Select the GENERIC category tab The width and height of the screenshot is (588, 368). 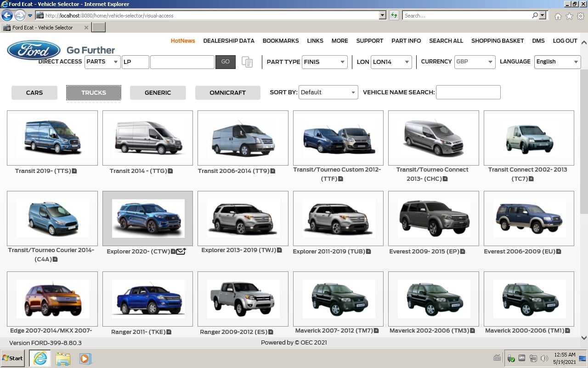158,92
